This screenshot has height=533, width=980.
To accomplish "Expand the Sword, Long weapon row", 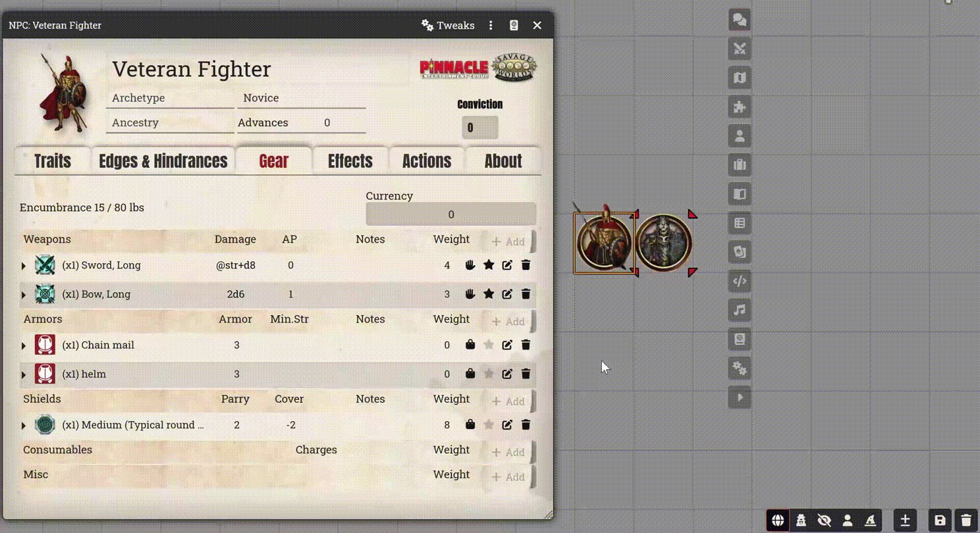I will tap(24, 266).
